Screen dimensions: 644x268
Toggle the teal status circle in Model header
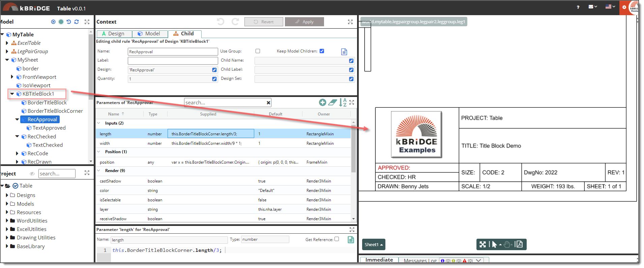[x=61, y=22]
